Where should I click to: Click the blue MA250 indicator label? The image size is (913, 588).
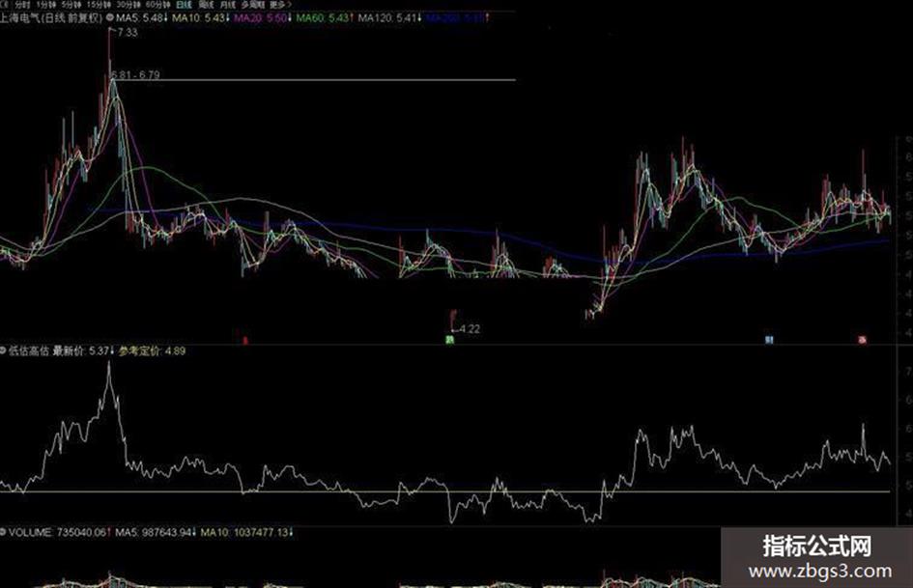[x=458, y=17]
